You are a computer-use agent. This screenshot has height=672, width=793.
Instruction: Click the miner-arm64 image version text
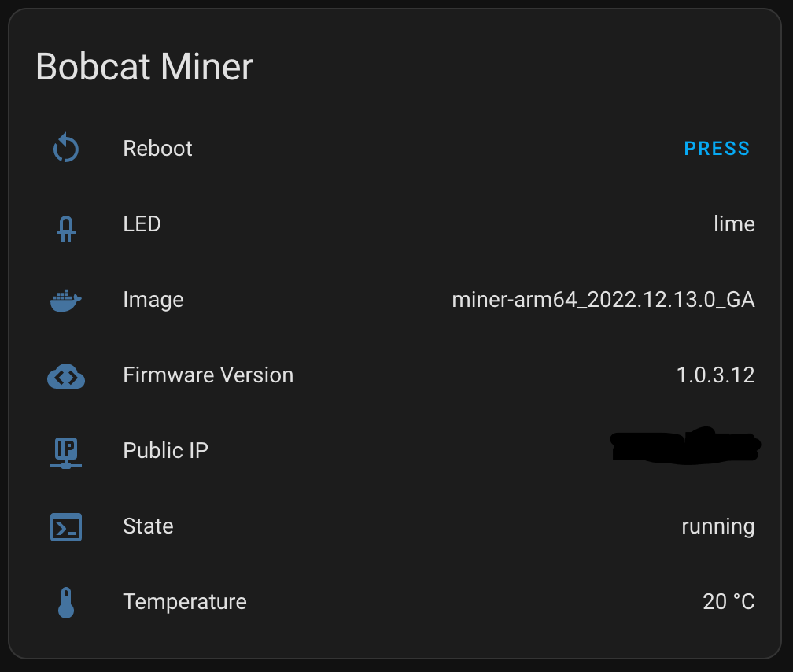[x=603, y=299]
